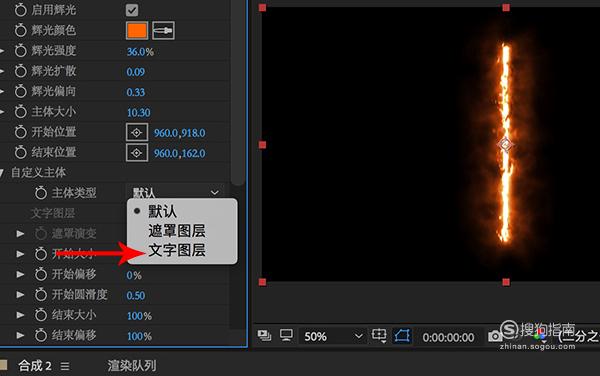Click the stopwatch next to 启用辉光
This screenshot has height=376, width=600.
pyautogui.click(x=21, y=10)
